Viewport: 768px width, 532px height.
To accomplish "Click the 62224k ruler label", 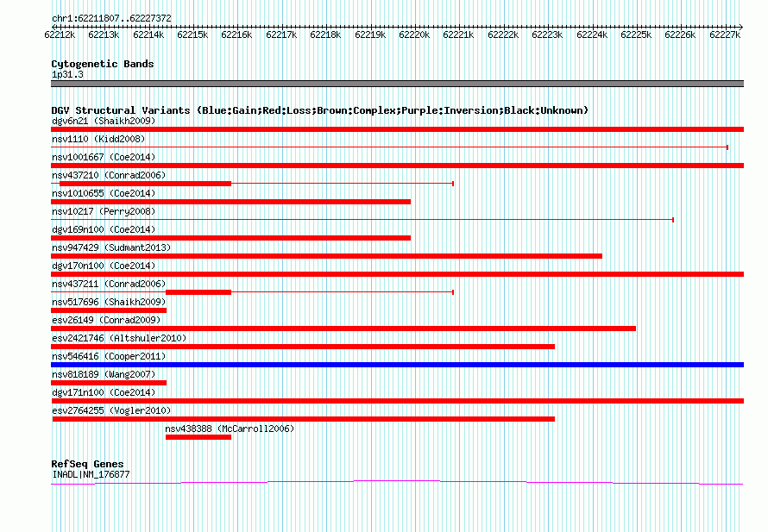I will 592,34.
